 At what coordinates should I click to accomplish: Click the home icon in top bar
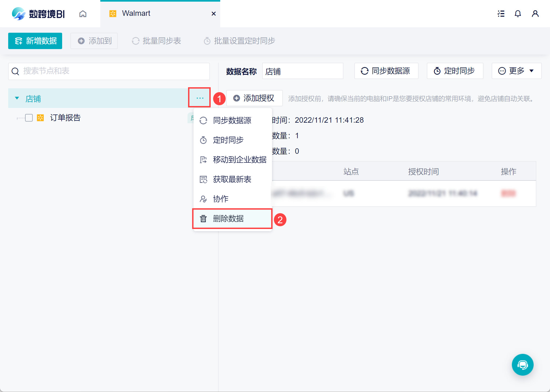point(83,14)
